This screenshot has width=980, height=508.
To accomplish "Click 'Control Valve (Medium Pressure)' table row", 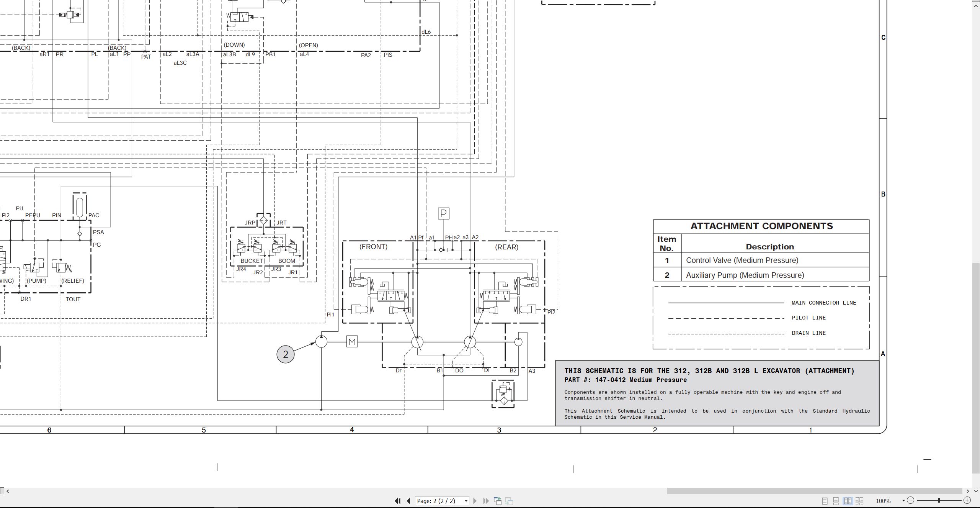I will click(761, 260).
